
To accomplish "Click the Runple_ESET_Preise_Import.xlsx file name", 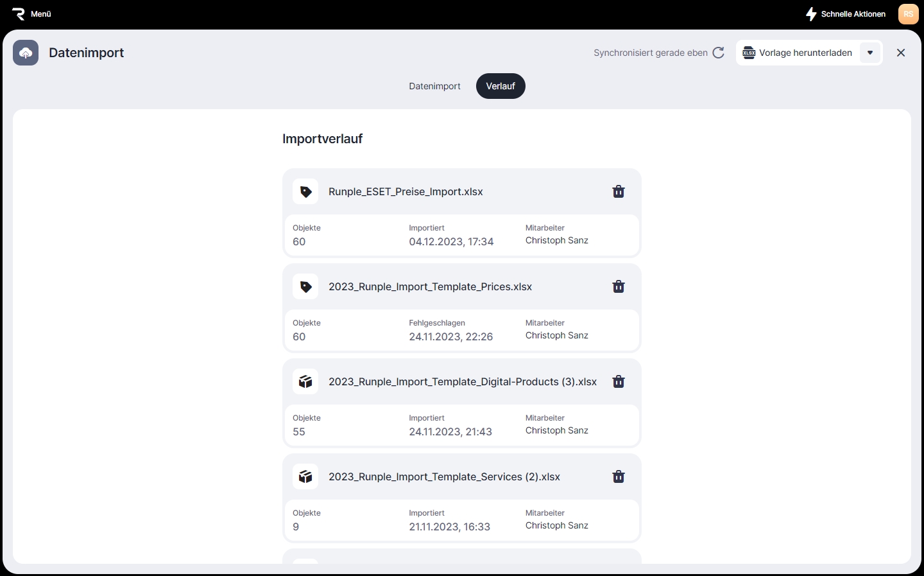I will coord(406,191).
